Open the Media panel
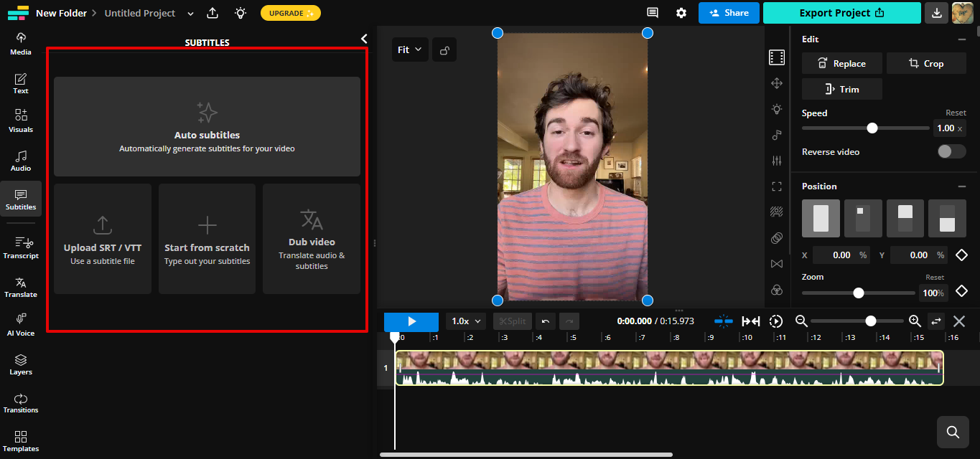Viewport: 980px width, 459px height. click(20, 43)
